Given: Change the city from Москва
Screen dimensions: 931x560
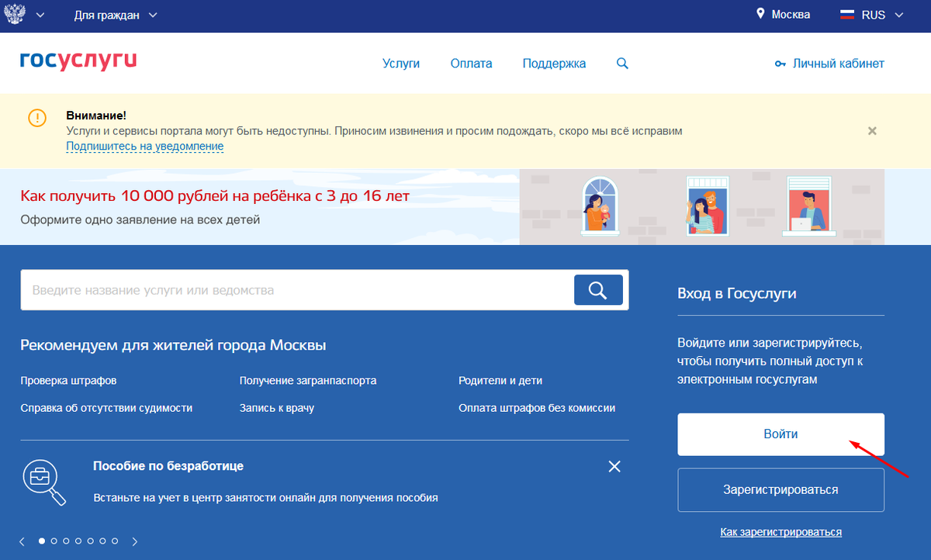Looking at the screenshot, I should (x=791, y=15).
